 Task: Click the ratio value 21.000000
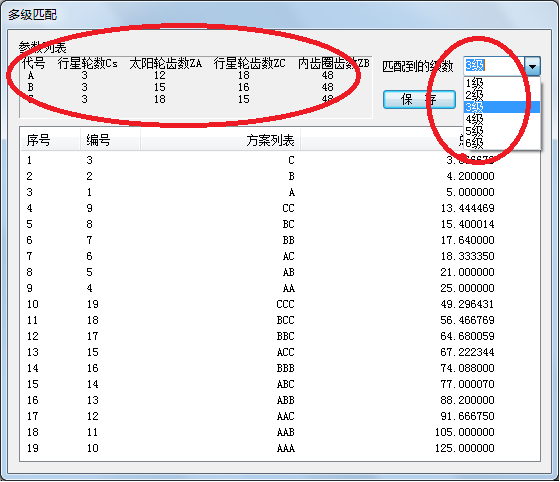click(468, 272)
